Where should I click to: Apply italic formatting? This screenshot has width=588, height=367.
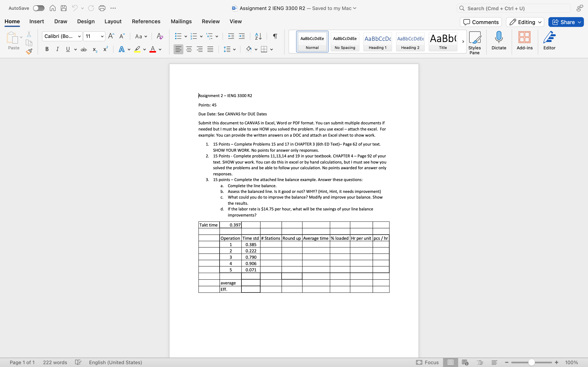click(x=57, y=49)
